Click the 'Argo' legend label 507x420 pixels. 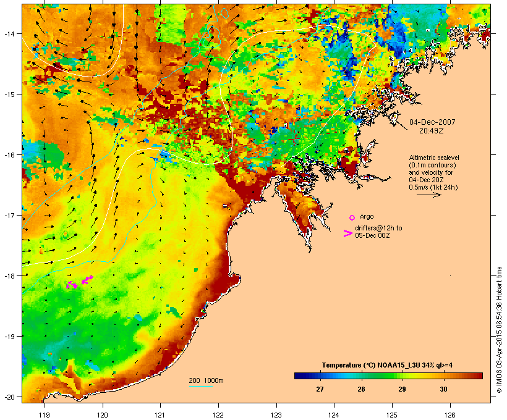point(367,216)
